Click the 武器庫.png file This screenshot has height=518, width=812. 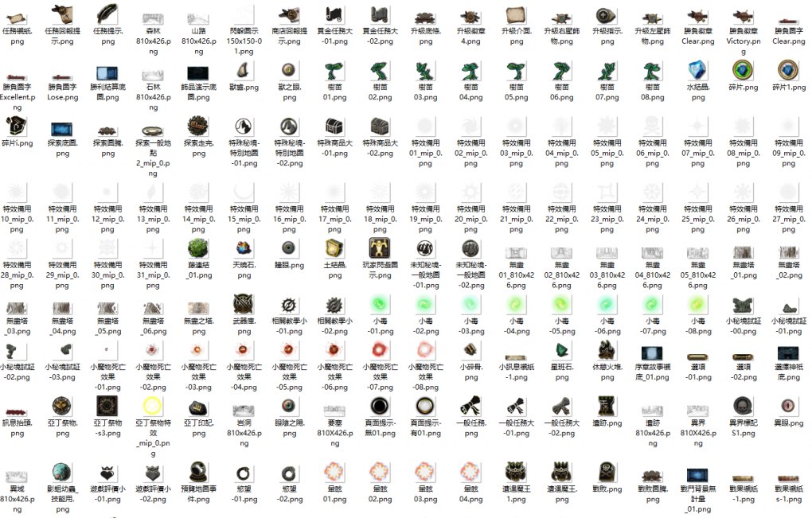point(244,304)
